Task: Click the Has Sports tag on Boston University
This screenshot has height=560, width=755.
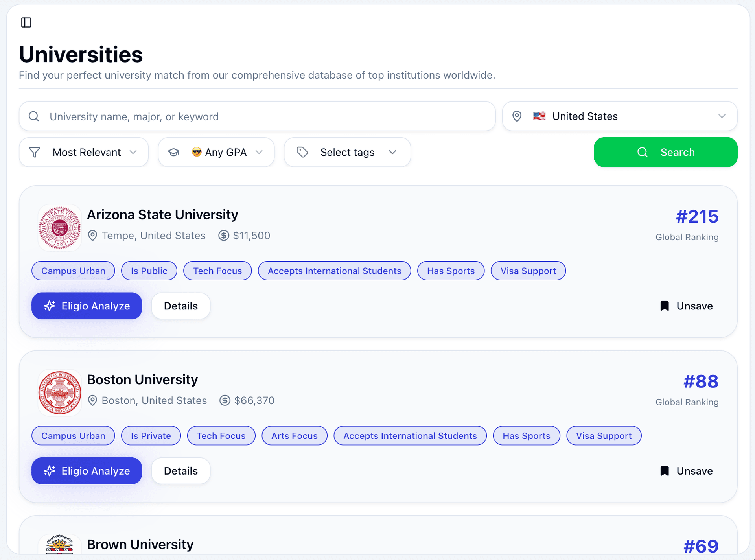Action: click(527, 436)
